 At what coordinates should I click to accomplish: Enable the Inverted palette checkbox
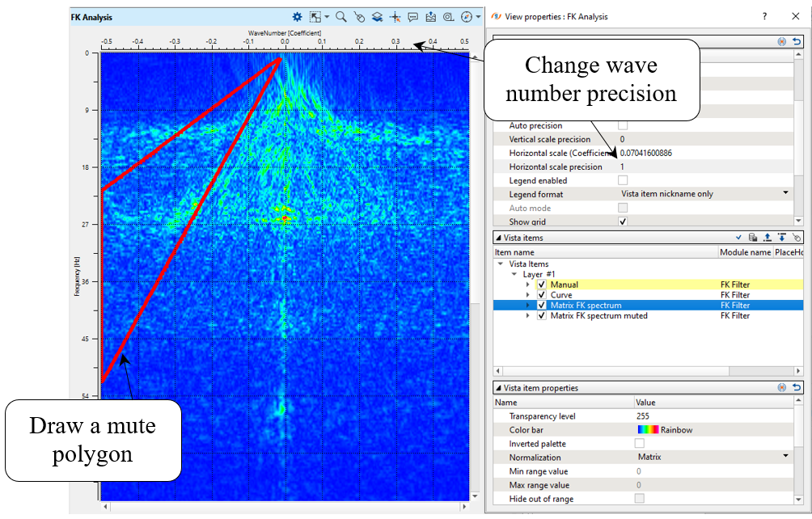point(640,444)
